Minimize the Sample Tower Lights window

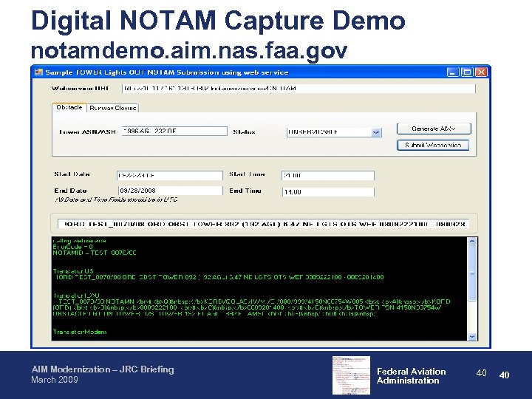click(x=453, y=72)
